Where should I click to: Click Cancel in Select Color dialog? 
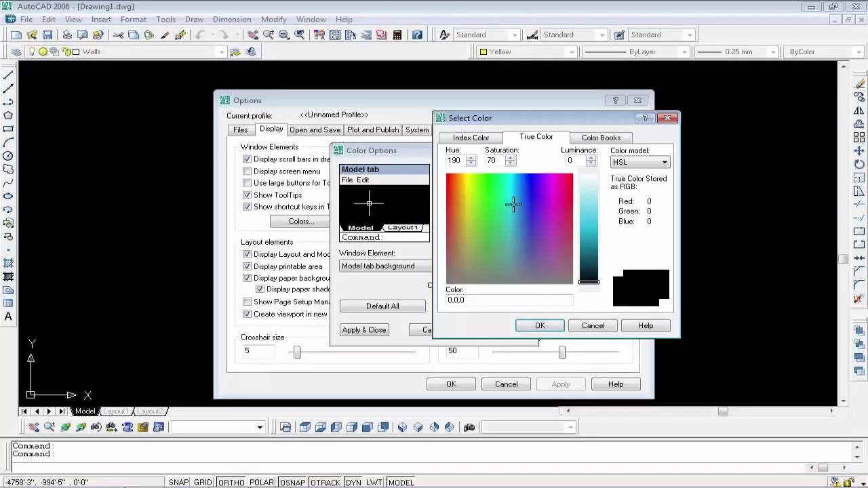coord(593,326)
